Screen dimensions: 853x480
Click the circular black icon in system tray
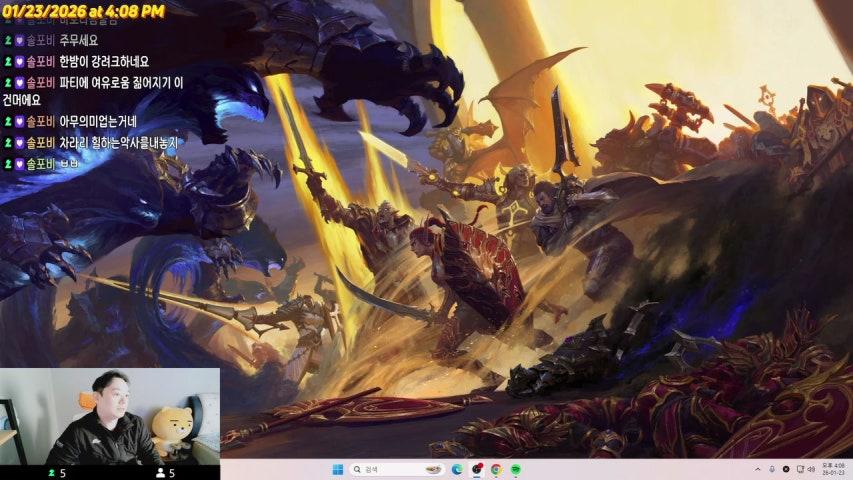[x=786, y=469]
